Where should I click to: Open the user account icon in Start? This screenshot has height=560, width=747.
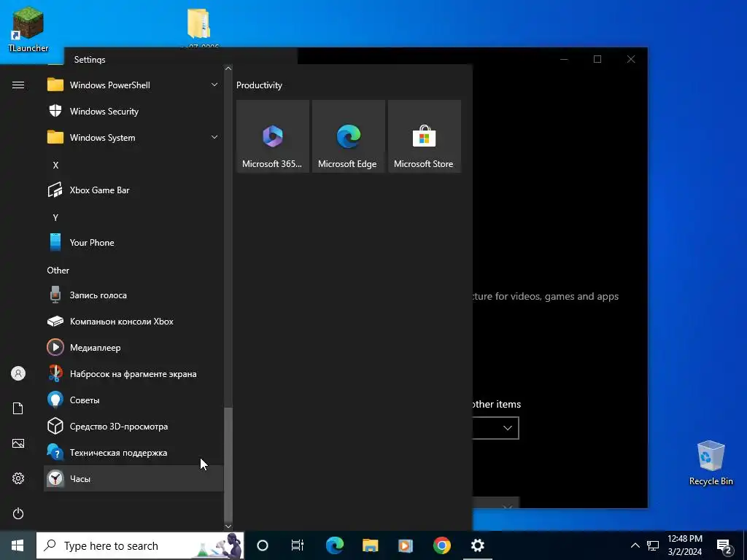pyautogui.click(x=18, y=373)
